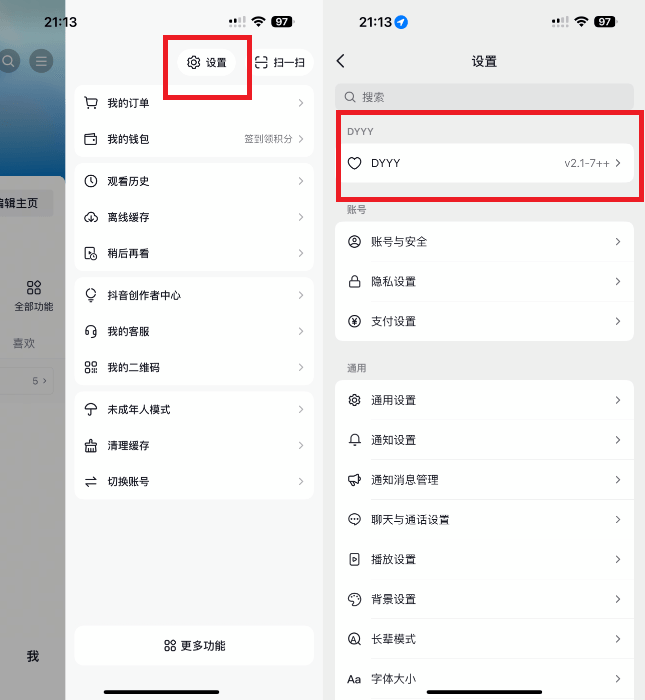Viewport: 645px width, 700px height.
Task: Go back using the settings back arrow
Action: 341,61
